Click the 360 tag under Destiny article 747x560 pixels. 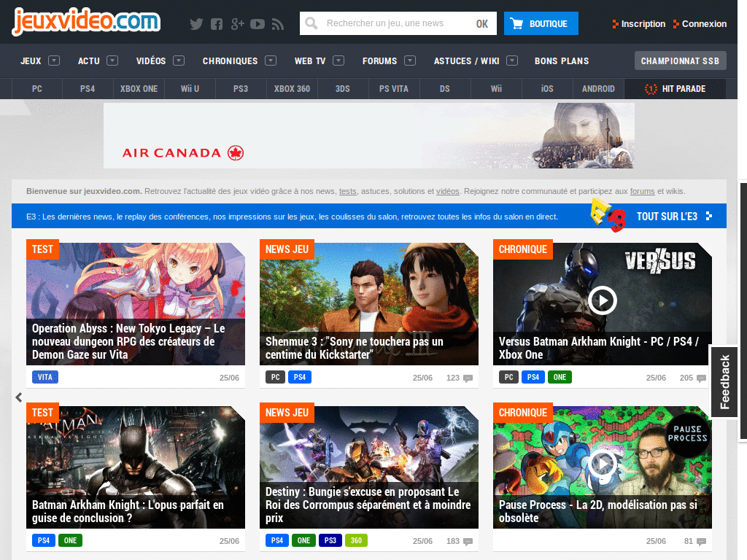[x=356, y=540]
